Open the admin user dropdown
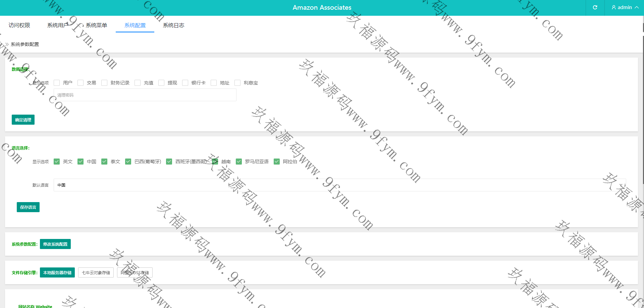 [x=625, y=7]
